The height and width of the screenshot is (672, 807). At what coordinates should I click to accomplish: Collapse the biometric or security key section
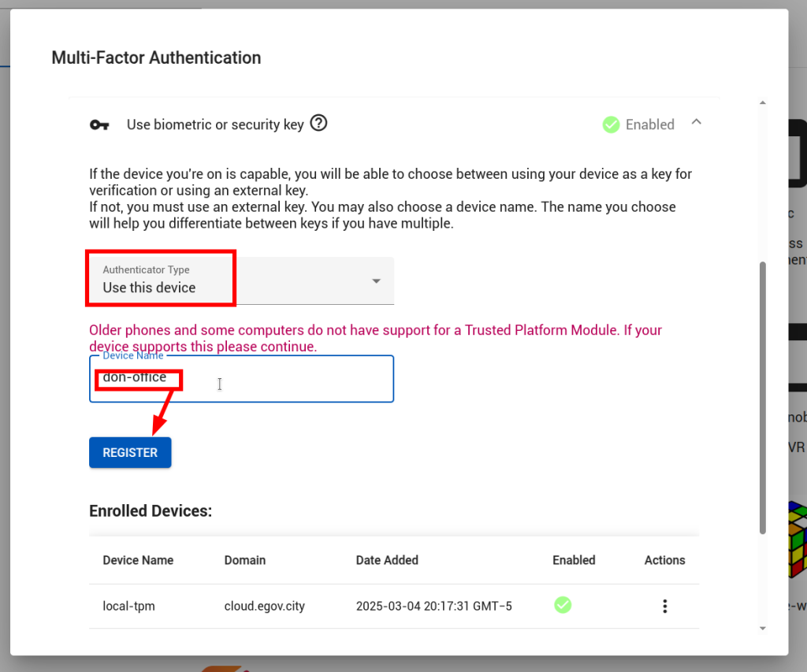(x=697, y=122)
